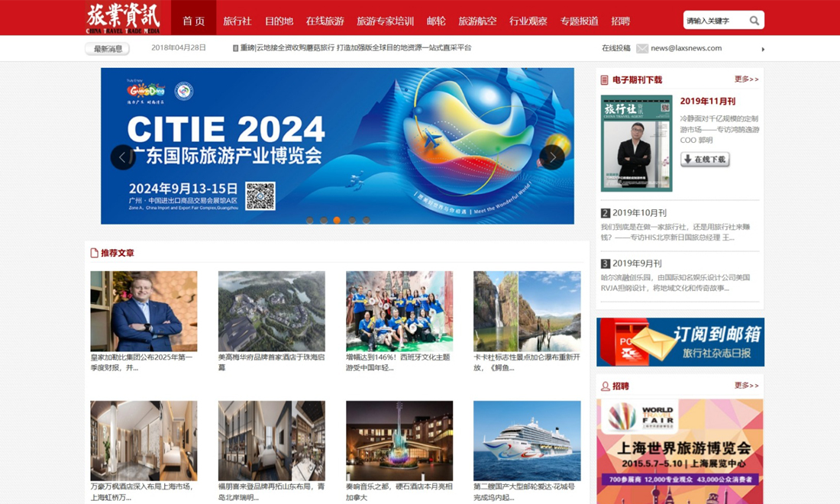The width and height of the screenshot is (840, 504).
Task: Click the mail envelope icon beside news@laxsnews.com
Action: [x=641, y=49]
